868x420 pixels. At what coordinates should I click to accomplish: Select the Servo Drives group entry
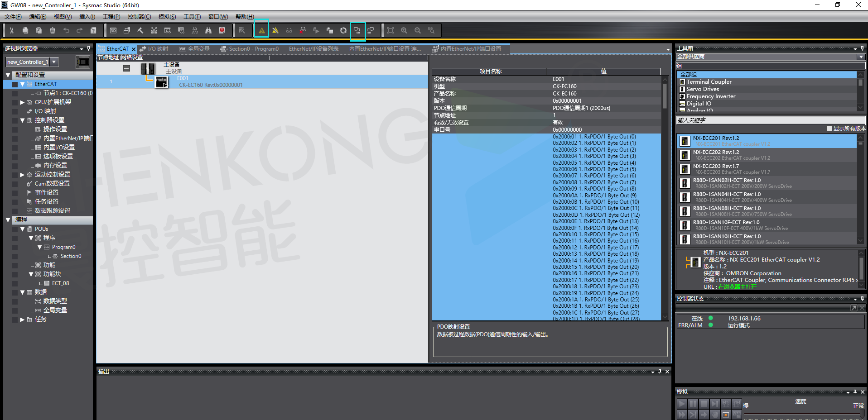[x=703, y=89]
